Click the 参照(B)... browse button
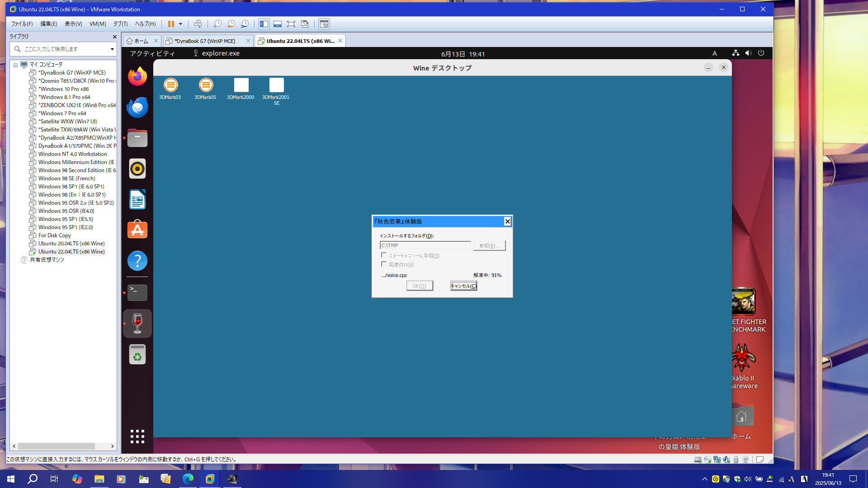Image resolution: width=868 pixels, height=488 pixels. tap(490, 245)
